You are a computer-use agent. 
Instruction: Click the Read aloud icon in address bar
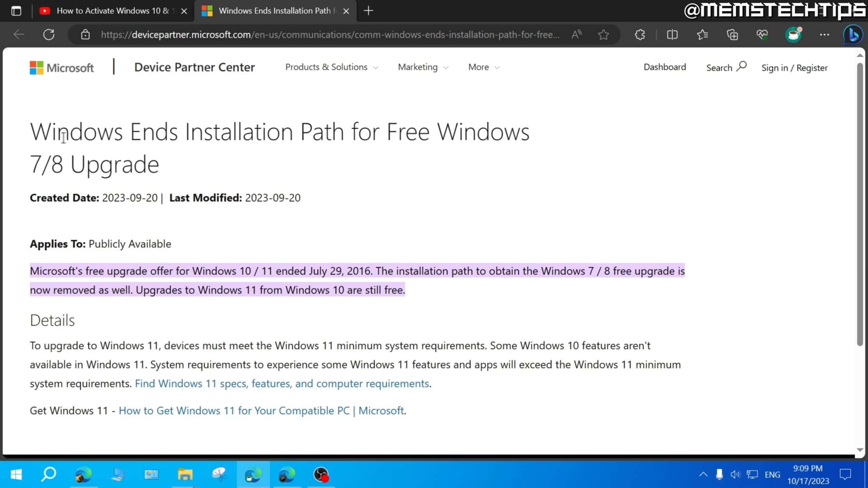click(576, 34)
